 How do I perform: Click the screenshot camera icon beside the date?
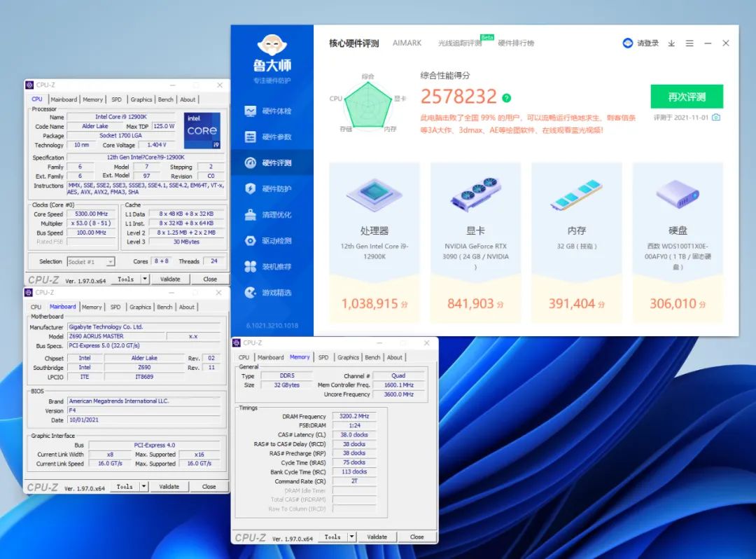click(x=716, y=117)
